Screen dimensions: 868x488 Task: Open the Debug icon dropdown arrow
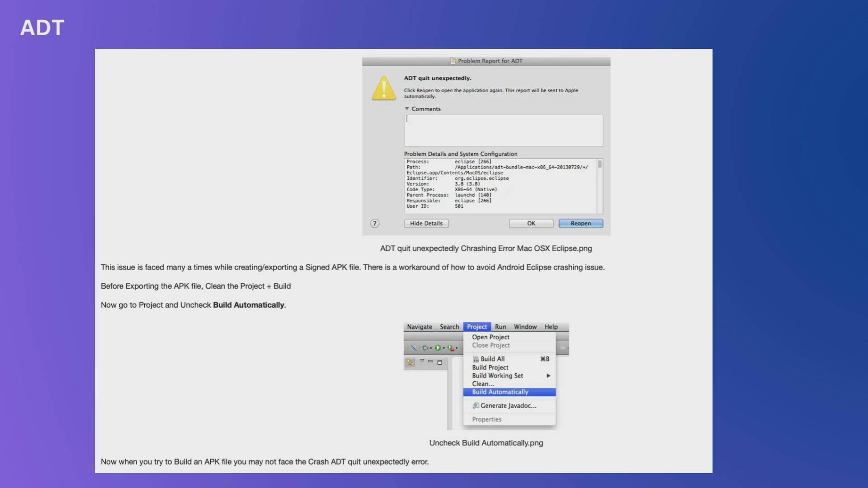(431, 348)
